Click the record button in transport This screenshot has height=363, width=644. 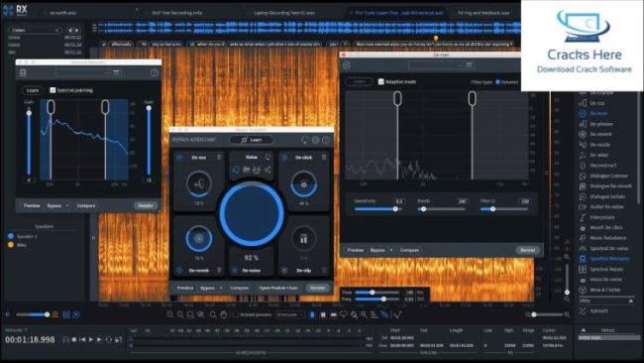[x=74, y=339]
